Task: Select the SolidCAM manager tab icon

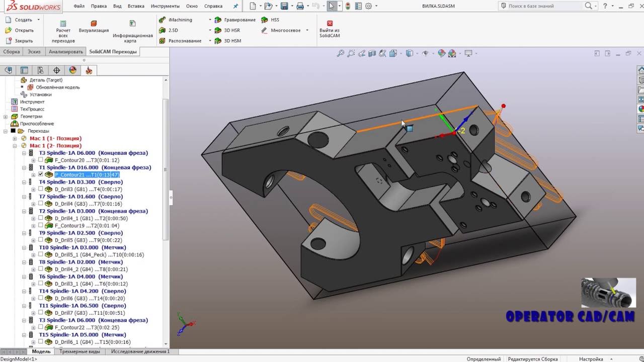Action: [89, 70]
